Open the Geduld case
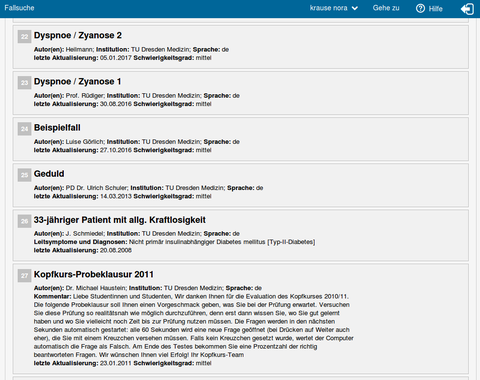Viewport: 480px width, 380px height. pos(49,174)
